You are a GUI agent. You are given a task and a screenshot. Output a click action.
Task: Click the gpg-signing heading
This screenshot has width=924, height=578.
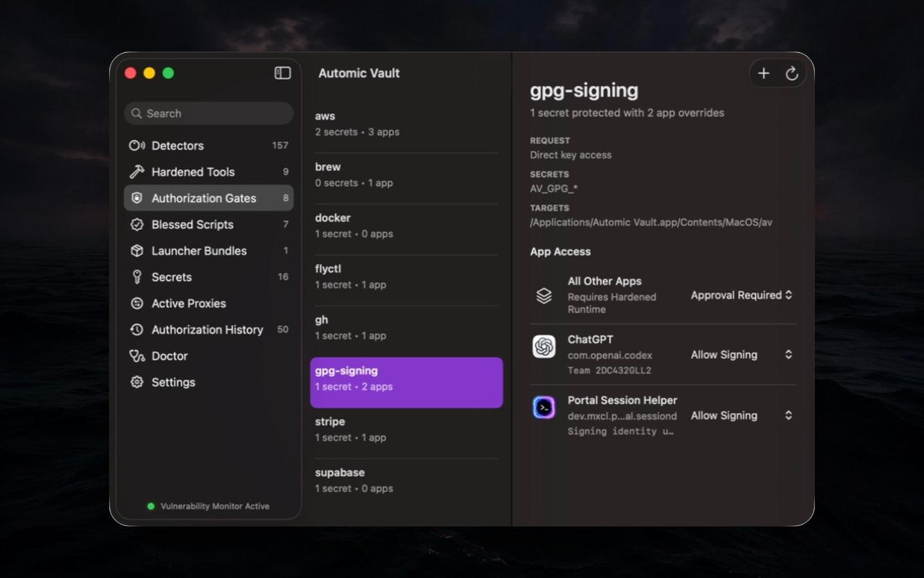tap(584, 91)
